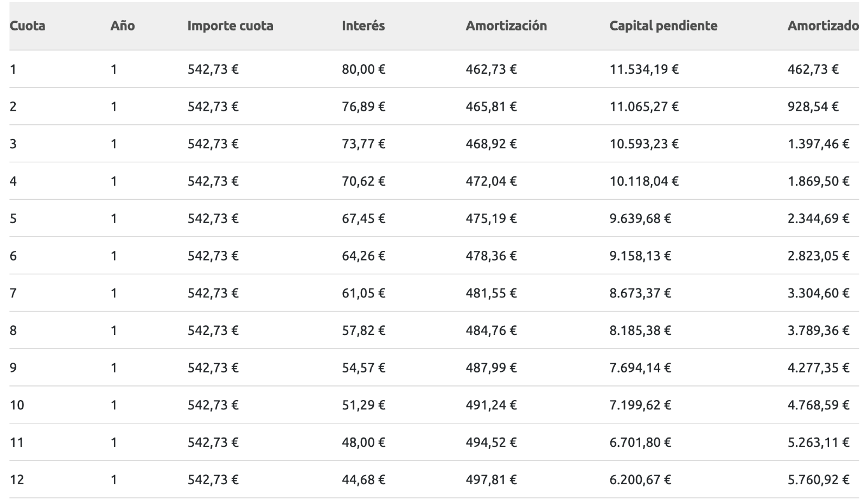Select amortizado amount 1.397,46 €
This screenshot has height=500, width=868.
click(818, 144)
